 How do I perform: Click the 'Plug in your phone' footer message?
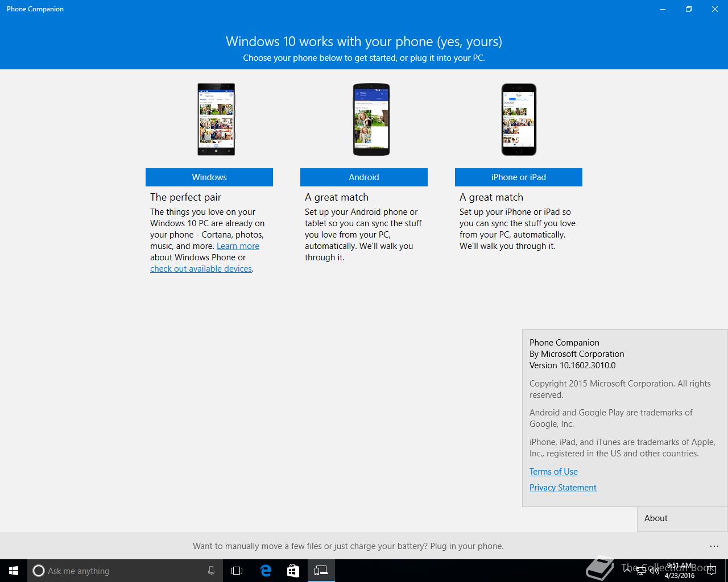click(x=348, y=546)
